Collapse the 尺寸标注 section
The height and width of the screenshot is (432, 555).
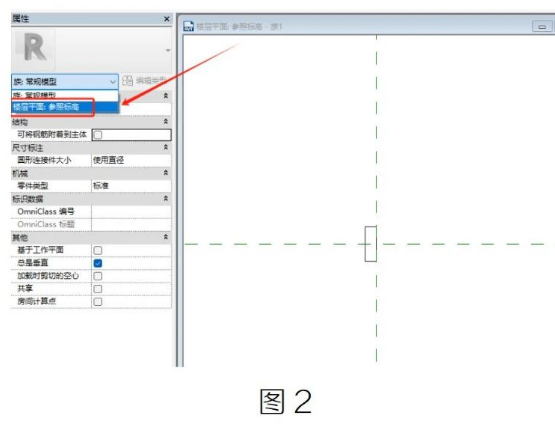(x=165, y=147)
